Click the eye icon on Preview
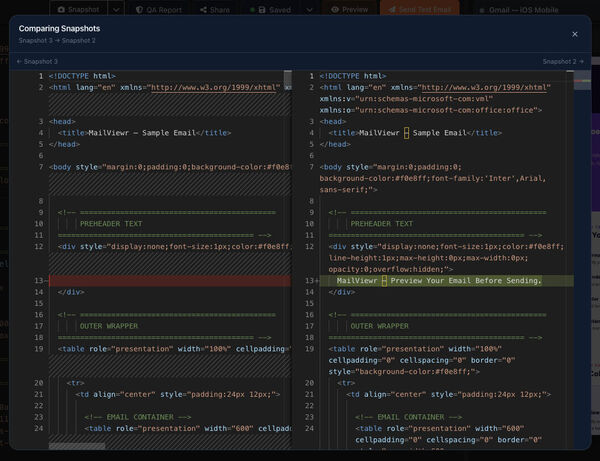The width and height of the screenshot is (600, 461). click(x=335, y=10)
